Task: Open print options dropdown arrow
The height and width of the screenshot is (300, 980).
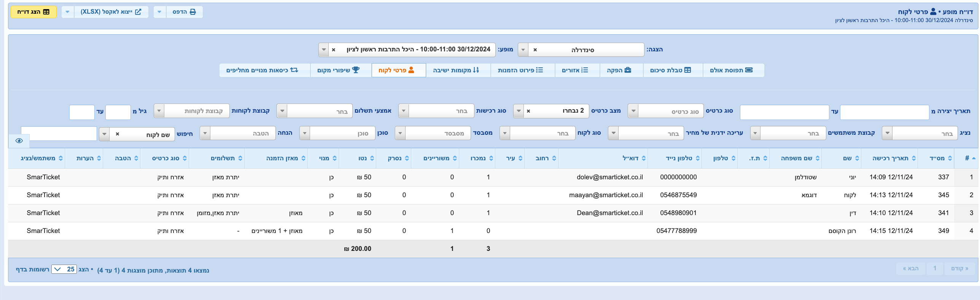Action: [159, 12]
